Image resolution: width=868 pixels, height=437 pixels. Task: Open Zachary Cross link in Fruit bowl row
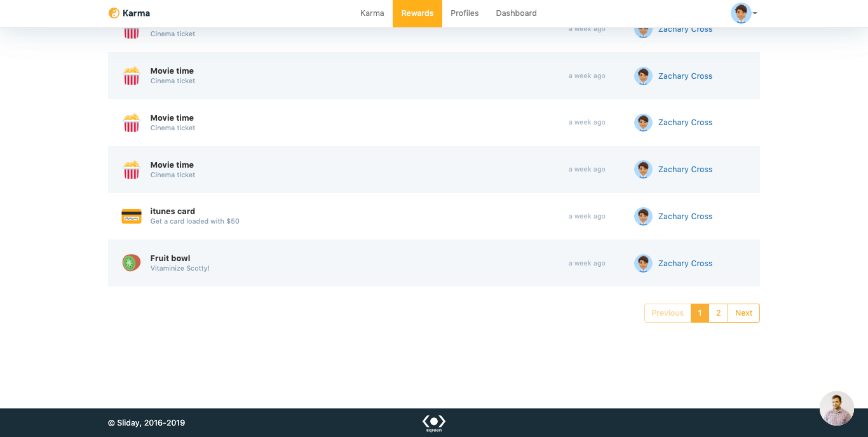tap(685, 264)
